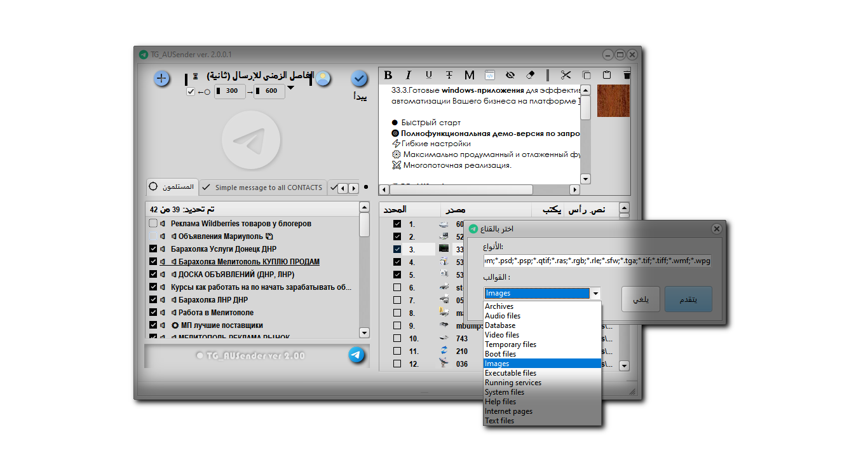The width and height of the screenshot is (868, 450).
Task: Select Audio files from the dropdown list
Action: pyautogui.click(x=542, y=316)
